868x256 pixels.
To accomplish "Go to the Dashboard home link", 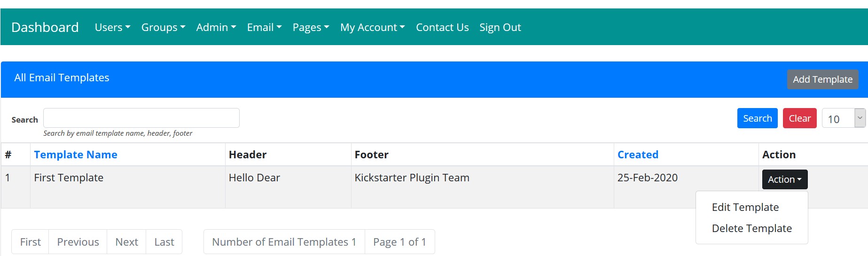I will 45,27.
